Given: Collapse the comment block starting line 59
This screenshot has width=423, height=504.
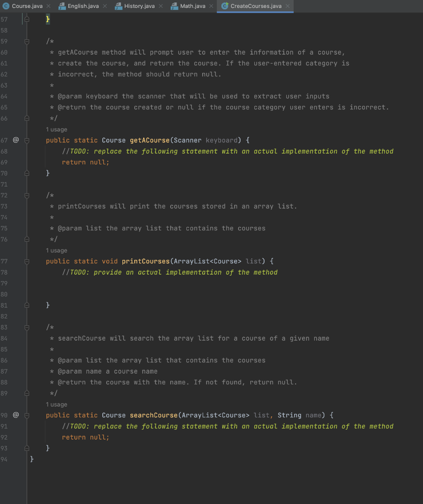Looking at the screenshot, I should pos(27,41).
